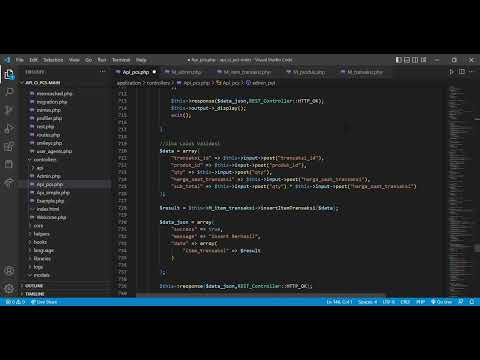Viewport: 480px width, 360px height.
Task: Open the Terminal menu
Action: pyautogui.click(x=121, y=60)
